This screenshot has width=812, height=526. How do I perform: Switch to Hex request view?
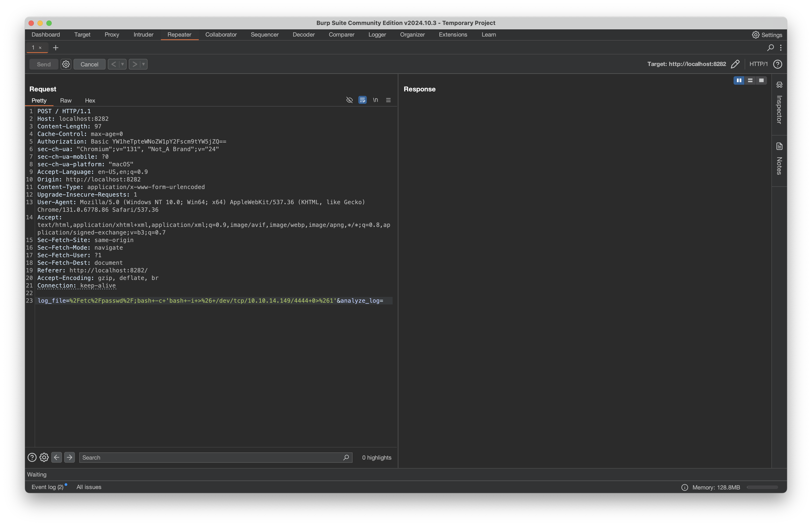pos(90,101)
